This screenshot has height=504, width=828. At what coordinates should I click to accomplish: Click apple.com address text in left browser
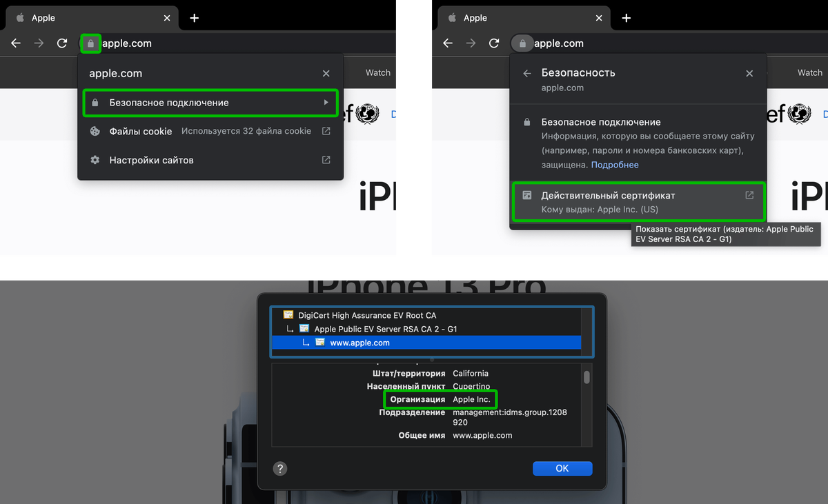(x=127, y=43)
